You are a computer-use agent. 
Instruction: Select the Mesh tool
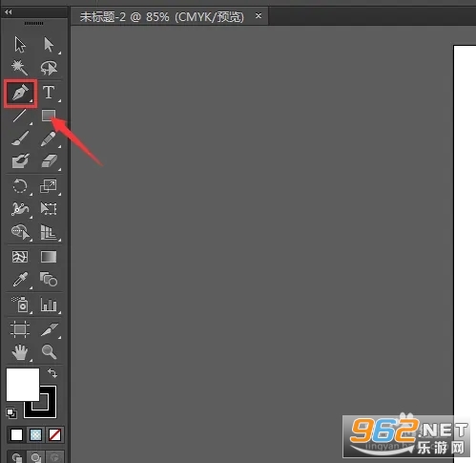click(x=20, y=257)
